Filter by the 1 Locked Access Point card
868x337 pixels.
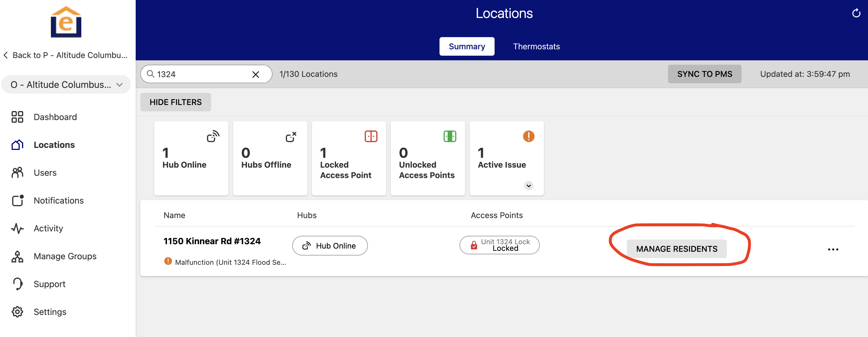349,158
